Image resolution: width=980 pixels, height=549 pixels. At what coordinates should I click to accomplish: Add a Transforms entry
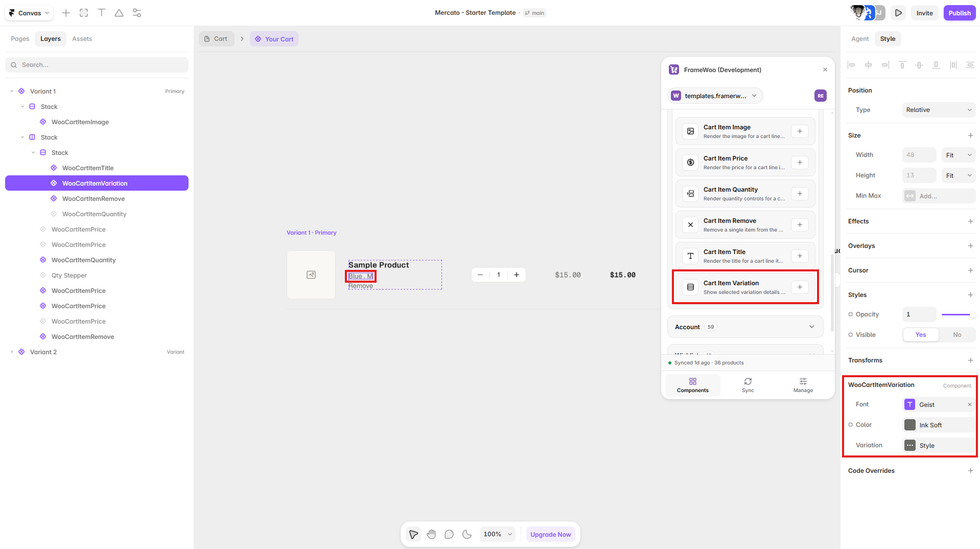coord(970,360)
